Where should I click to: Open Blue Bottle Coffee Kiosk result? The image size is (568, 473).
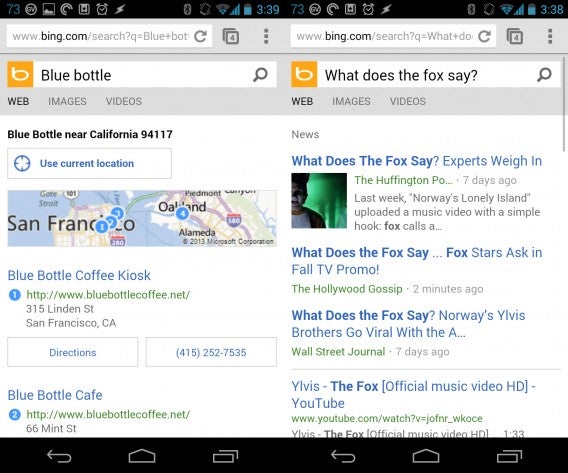(x=79, y=275)
